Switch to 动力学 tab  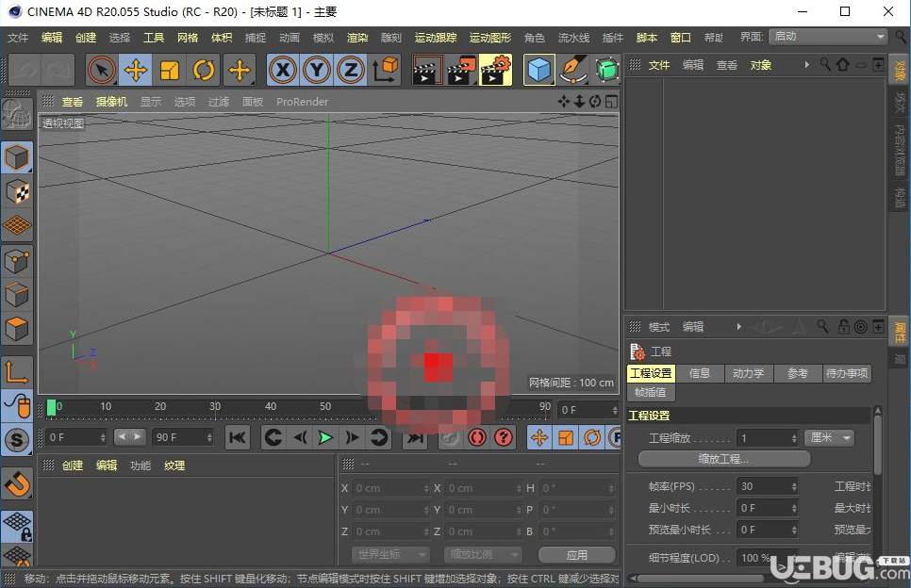point(749,373)
